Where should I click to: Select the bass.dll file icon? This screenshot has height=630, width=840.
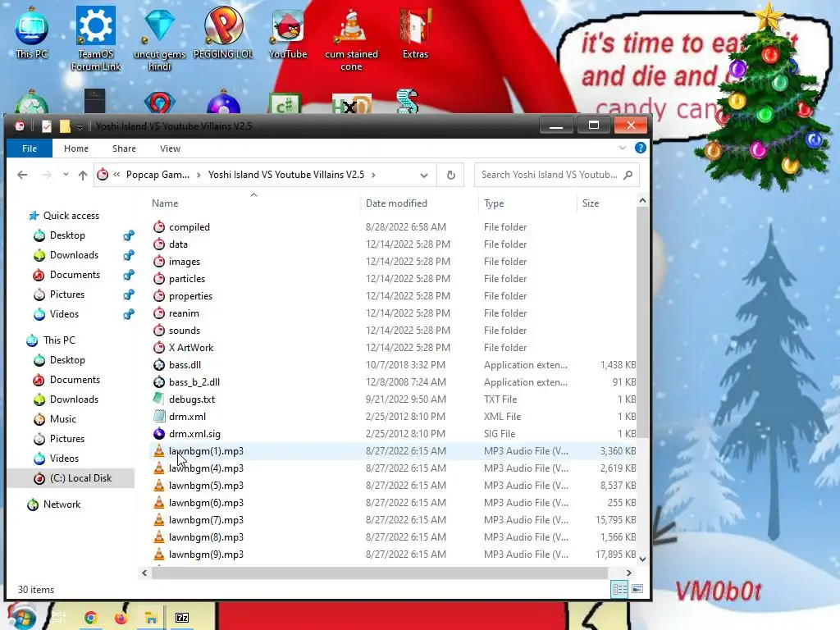(159, 365)
